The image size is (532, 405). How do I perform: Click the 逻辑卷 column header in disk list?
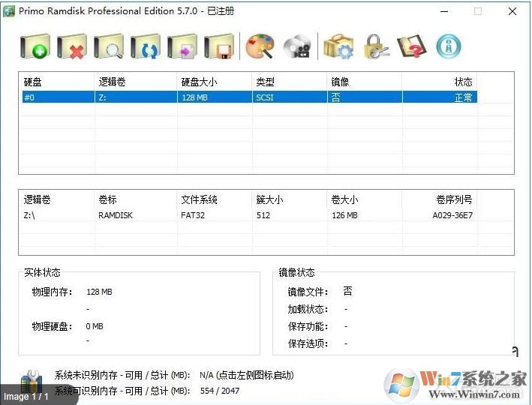[x=112, y=82]
